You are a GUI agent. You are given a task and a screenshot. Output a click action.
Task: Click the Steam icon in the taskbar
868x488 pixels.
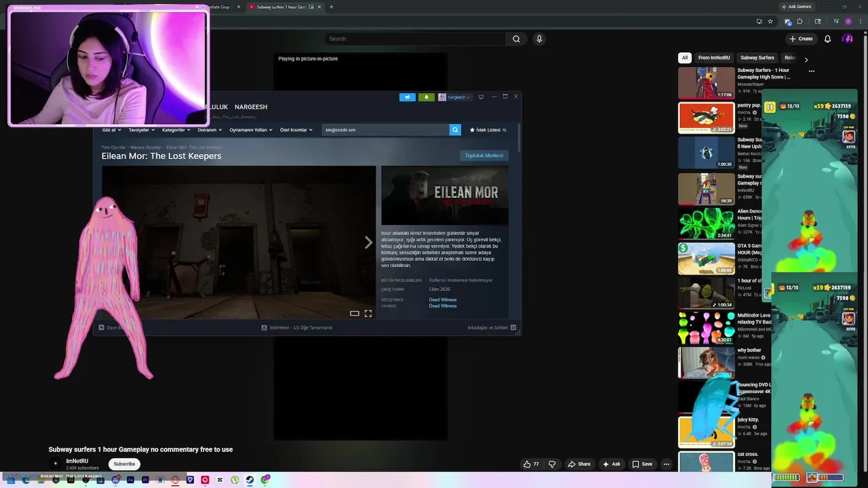250,480
